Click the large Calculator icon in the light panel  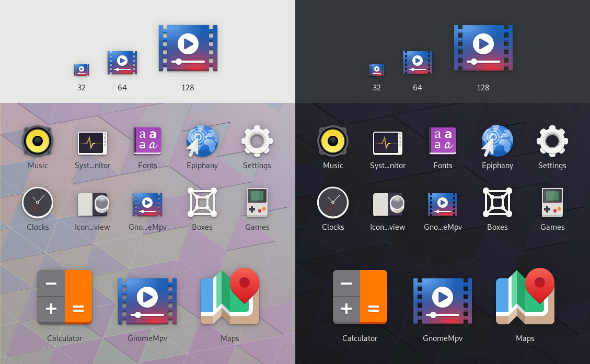click(x=65, y=297)
